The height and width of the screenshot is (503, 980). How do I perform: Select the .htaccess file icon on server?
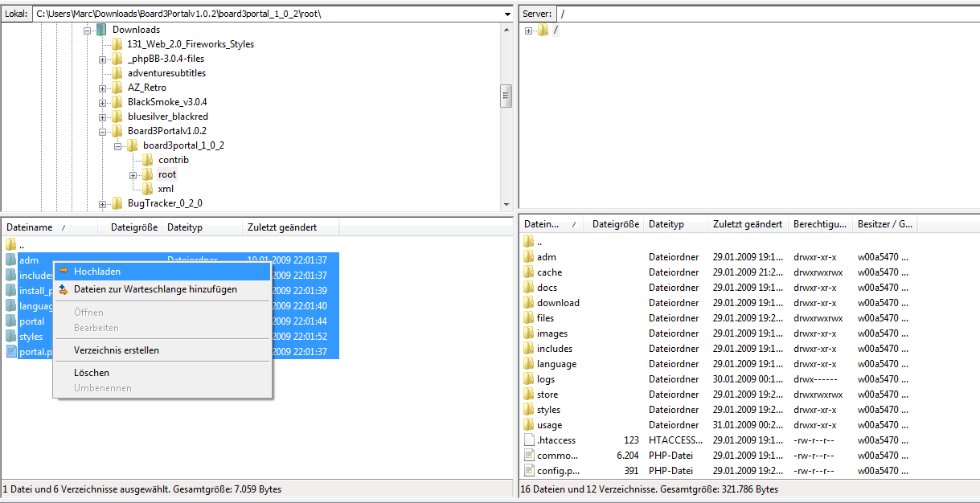(x=529, y=440)
